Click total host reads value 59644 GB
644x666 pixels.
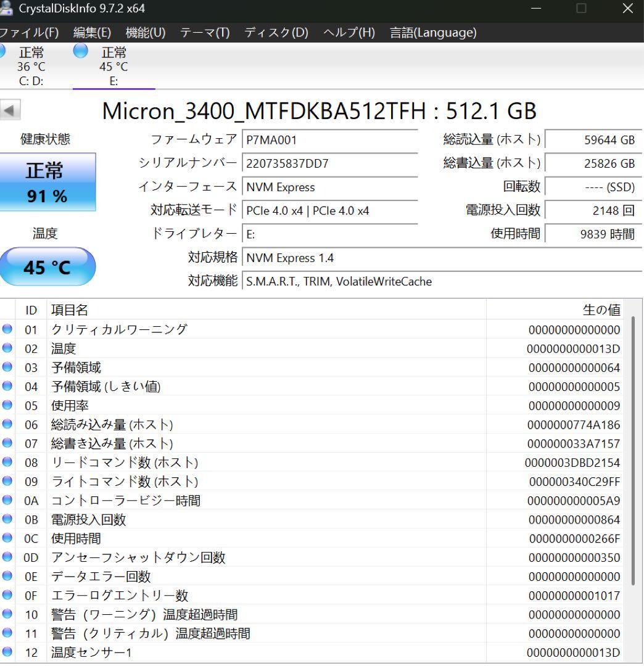coord(593,140)
